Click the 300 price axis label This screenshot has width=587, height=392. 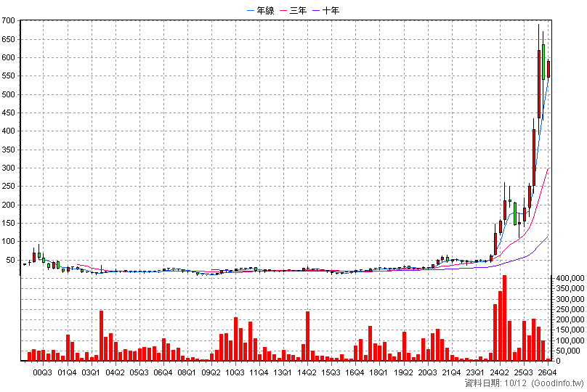[x=8, y=168]
